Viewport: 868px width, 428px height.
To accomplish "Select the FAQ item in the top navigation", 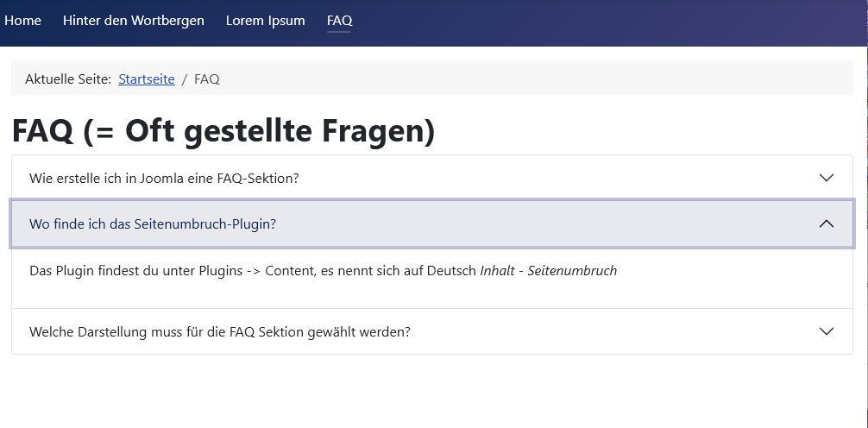I will 339,21.
